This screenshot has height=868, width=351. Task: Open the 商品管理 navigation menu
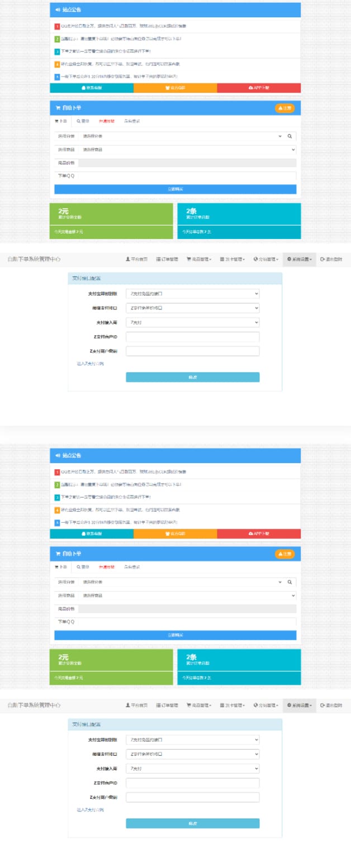click(x=198, y=259)
